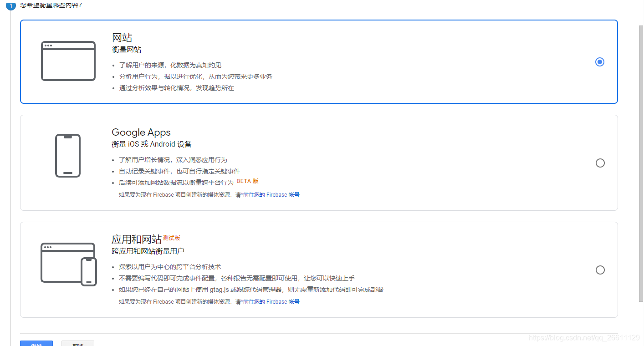Click the orange 测试版 label
644x346 pixels.
[x=172, y=238]
